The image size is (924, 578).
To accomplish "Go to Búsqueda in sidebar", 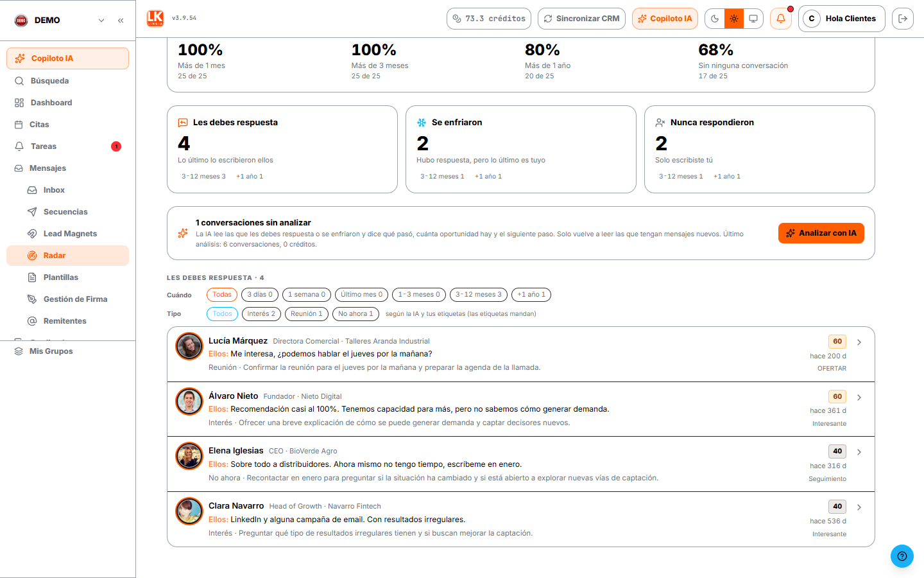I will [67, 81].
